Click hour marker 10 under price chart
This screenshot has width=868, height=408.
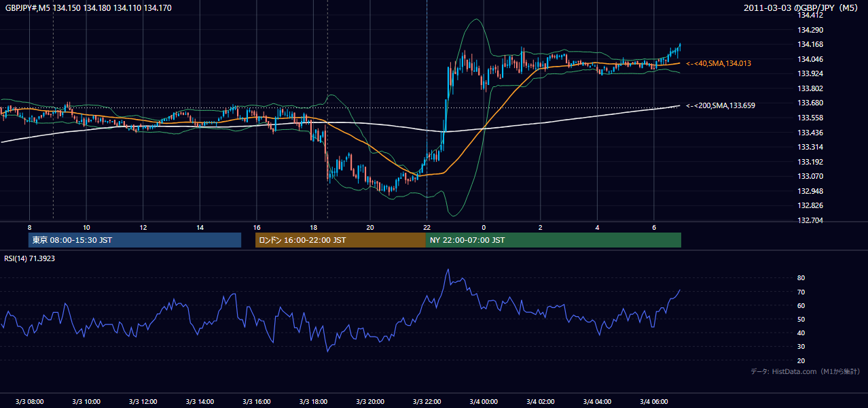[86, 227]
